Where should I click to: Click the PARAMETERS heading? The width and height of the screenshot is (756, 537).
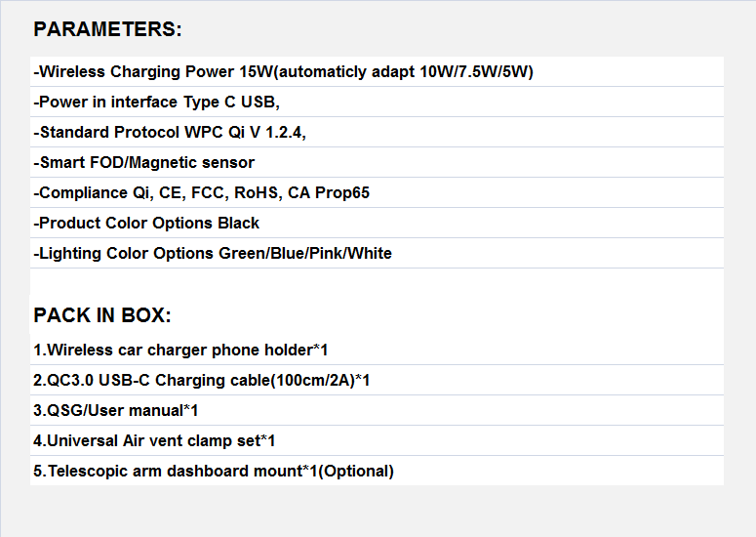[x=107, y=29]
